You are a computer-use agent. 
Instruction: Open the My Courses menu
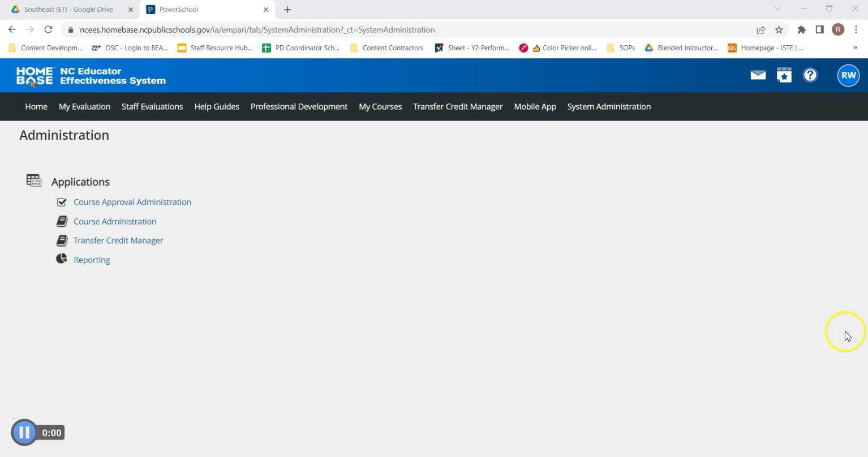380,106
